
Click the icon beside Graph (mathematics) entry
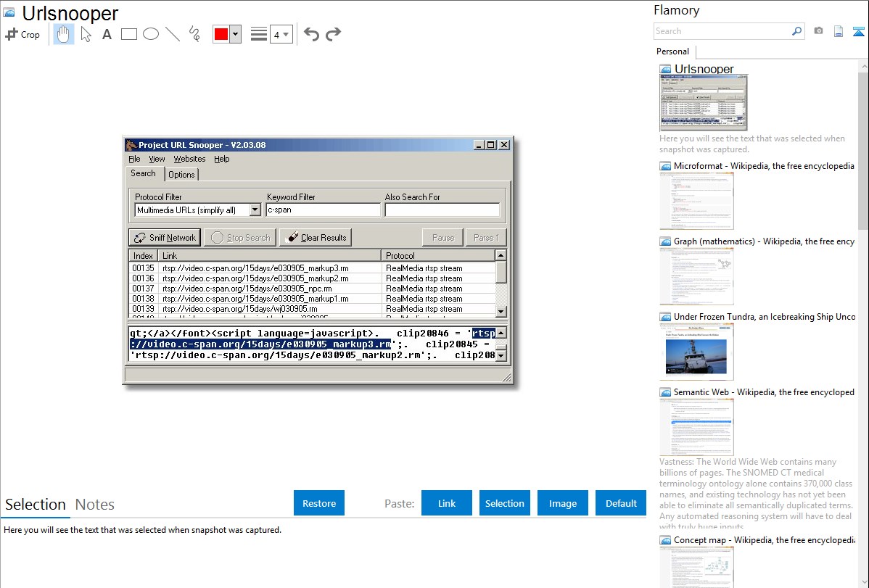[x=665, y=241]
